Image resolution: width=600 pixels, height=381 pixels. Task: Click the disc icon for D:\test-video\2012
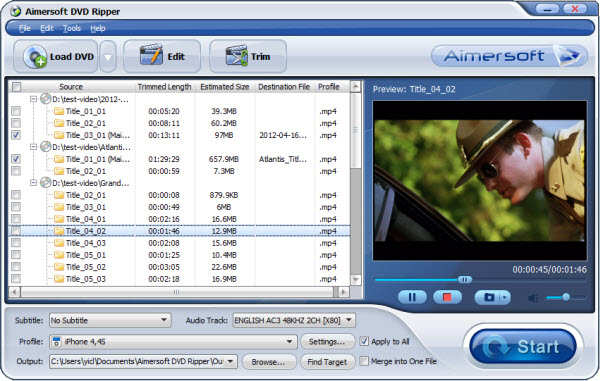point(46,99)
